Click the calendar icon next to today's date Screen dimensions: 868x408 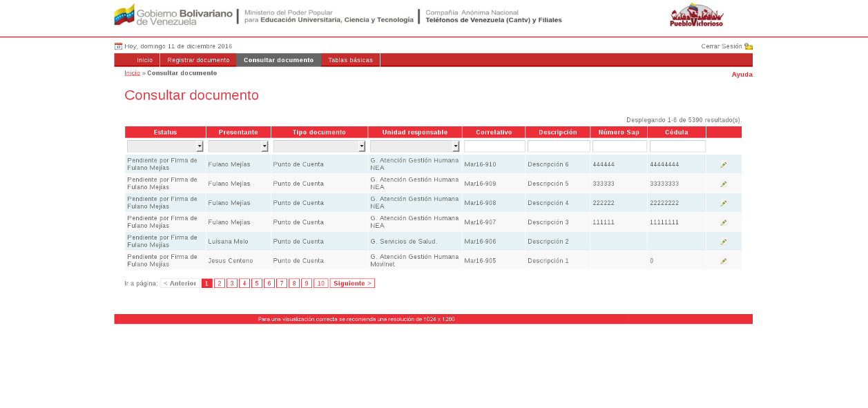coord(118,46)
